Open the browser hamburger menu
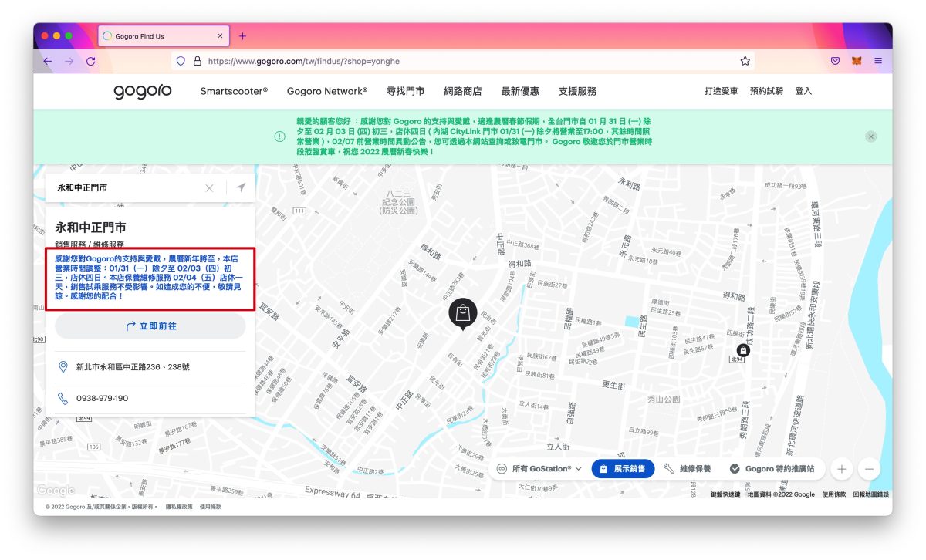 878,61
